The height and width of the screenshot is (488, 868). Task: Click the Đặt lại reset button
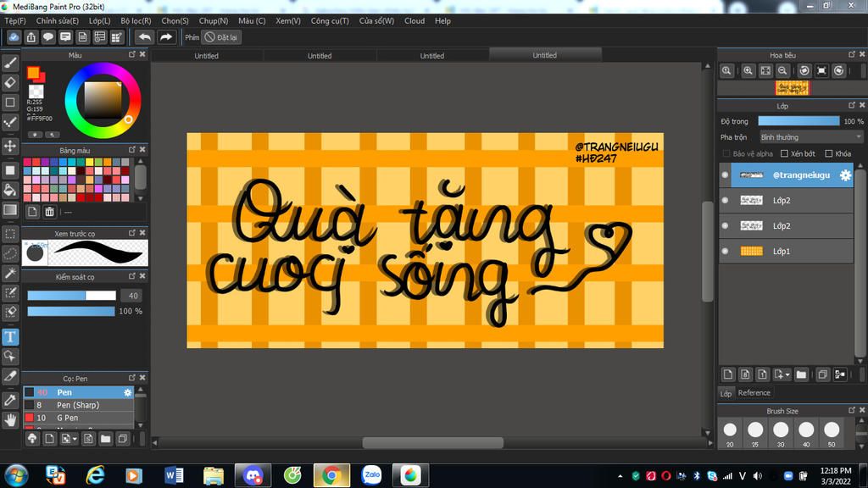[221, 37]
